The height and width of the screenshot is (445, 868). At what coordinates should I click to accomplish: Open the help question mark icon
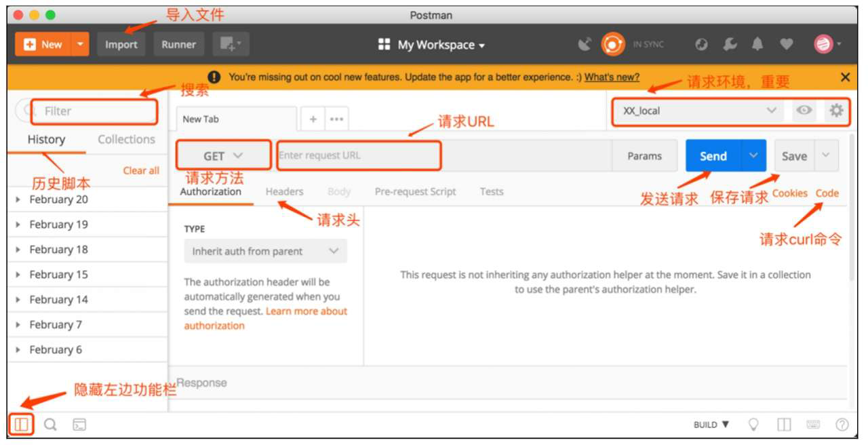[842, 425]
